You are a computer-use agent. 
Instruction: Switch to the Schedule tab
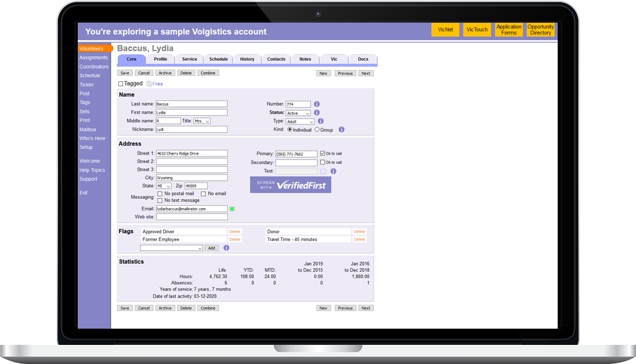(218, 59)
